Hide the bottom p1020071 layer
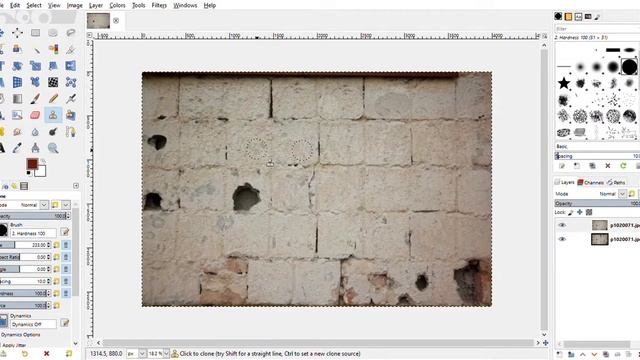 (x=562, y=239)
